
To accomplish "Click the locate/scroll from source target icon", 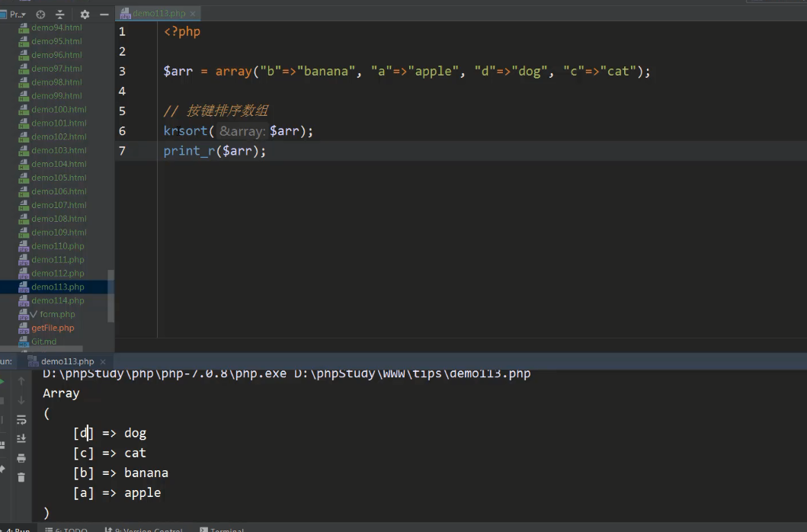I will pos(40,14).
